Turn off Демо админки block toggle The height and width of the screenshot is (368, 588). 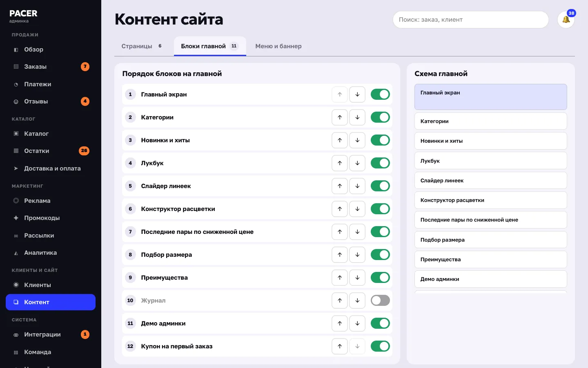point(380,323)
